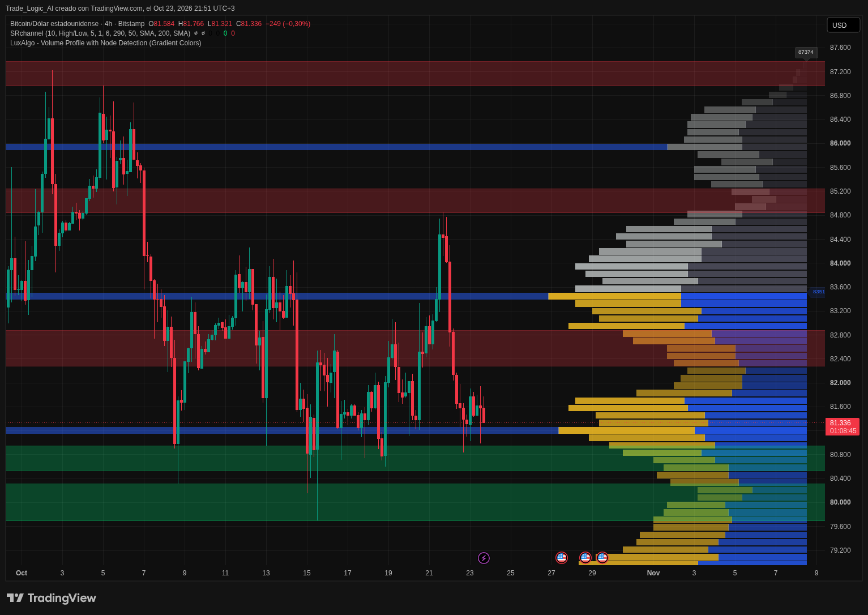Click the 11 date label on the time axis

225,573
